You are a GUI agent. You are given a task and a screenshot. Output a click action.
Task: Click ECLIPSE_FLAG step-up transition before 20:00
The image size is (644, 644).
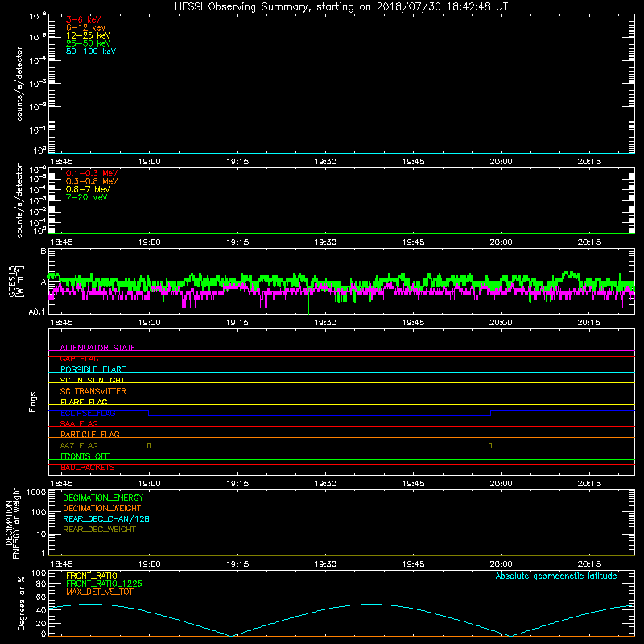coord(491,413)
